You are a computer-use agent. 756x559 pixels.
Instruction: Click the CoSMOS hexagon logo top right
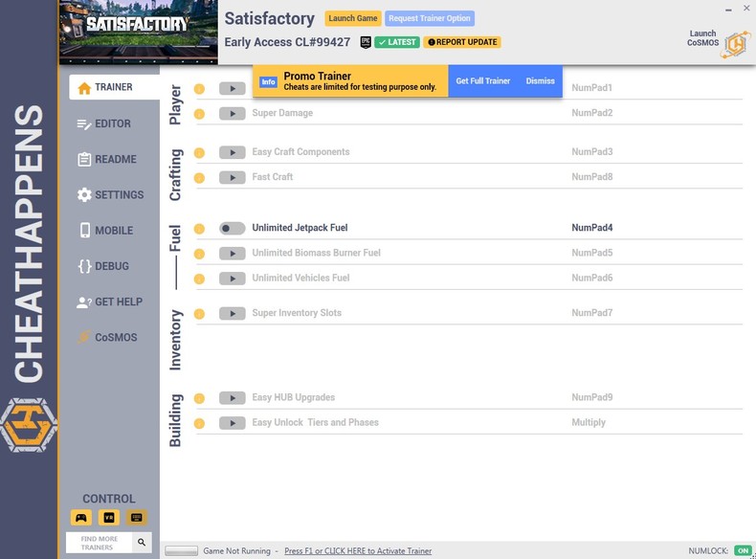pyautogui.click(x=736, y=45)
